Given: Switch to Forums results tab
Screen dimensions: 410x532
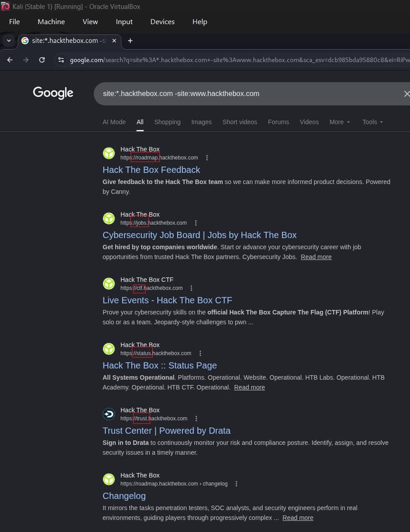Looking at the screenshot, I should [x=278, y=122].
